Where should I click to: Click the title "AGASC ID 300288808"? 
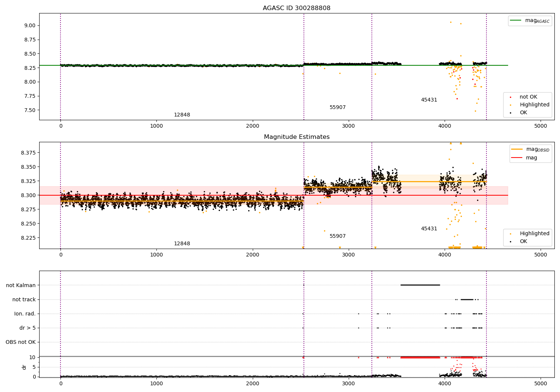tap(296, 8)
